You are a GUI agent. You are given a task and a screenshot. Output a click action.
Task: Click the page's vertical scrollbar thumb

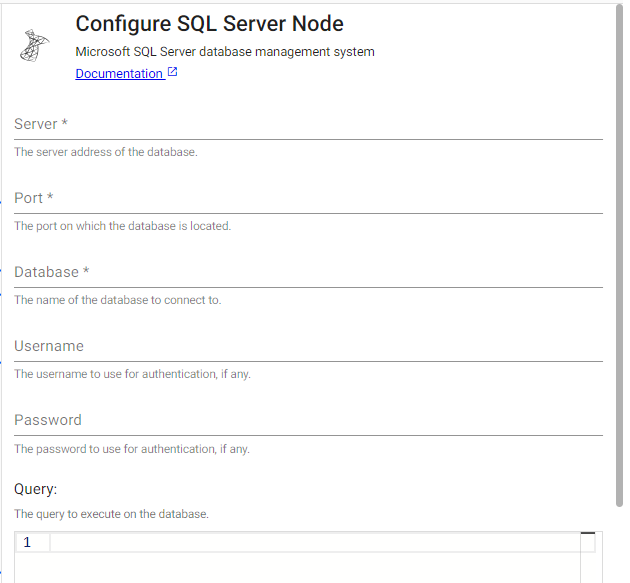pyautogui.click(x=620, y=250)
